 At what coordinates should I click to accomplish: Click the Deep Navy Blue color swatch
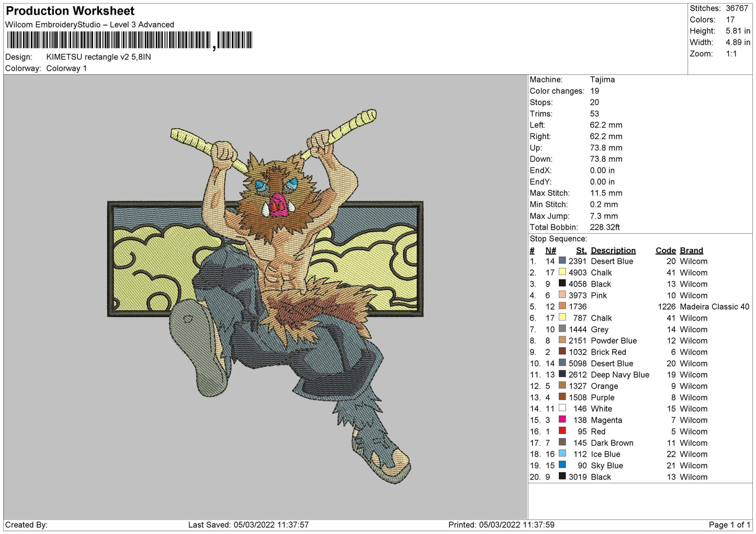[562, 374]
